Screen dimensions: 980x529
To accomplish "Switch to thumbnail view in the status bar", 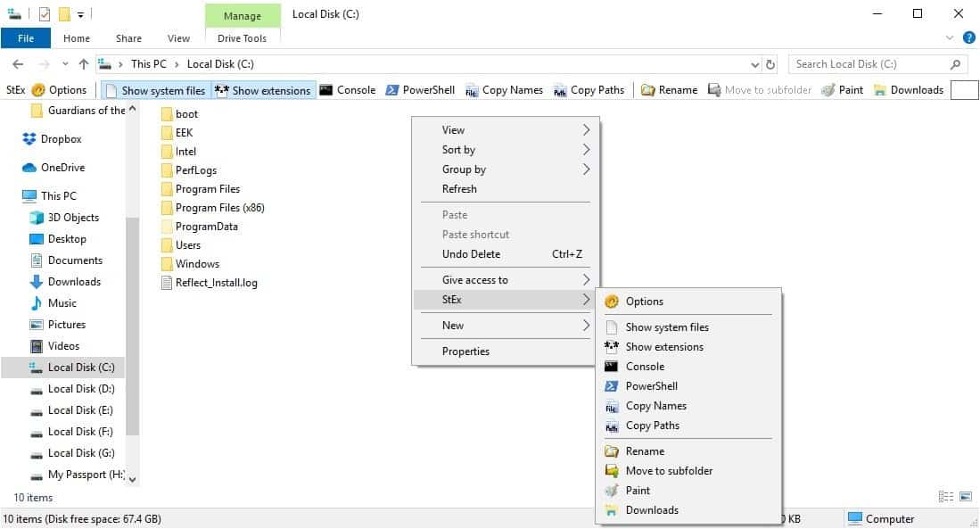I will pyautogui.click(x=968, y=496).
